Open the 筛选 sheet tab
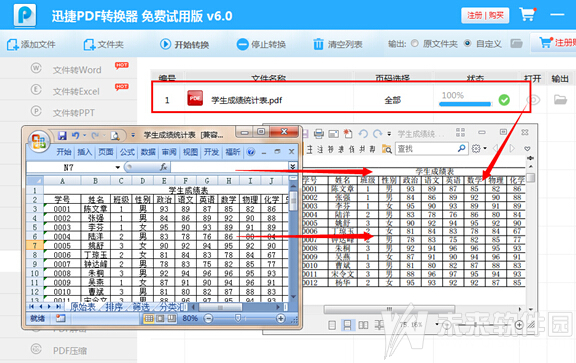 [141, 307]
